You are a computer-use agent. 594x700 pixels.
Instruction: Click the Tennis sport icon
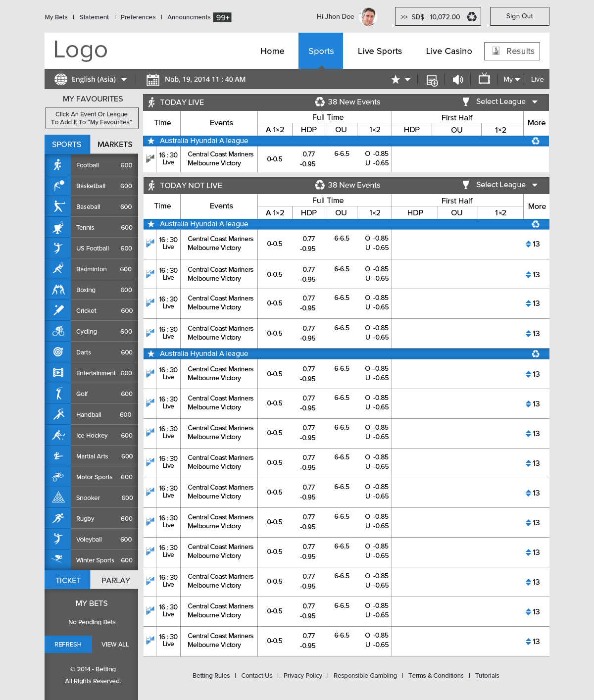(x=58, y=227)
